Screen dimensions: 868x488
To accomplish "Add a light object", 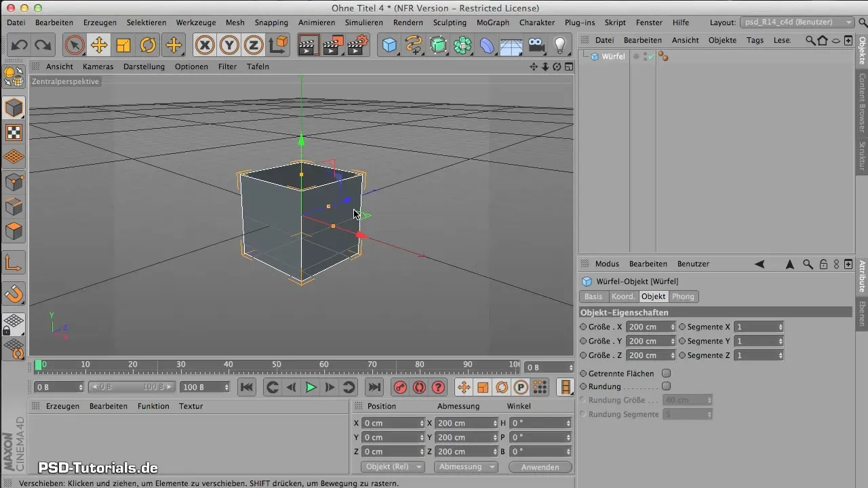I will point(560,45).
